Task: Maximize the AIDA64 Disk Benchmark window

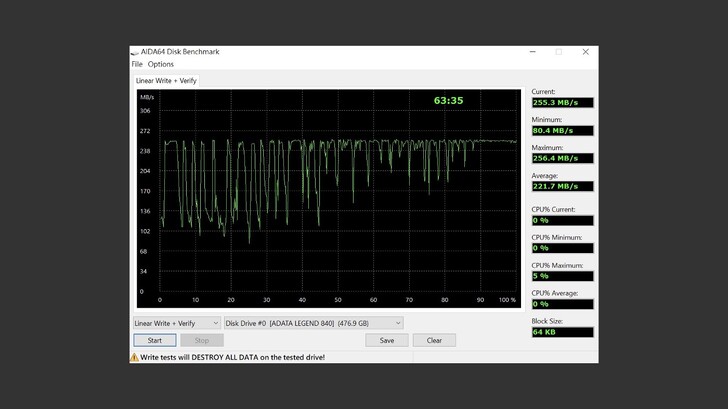Action: 558,52
